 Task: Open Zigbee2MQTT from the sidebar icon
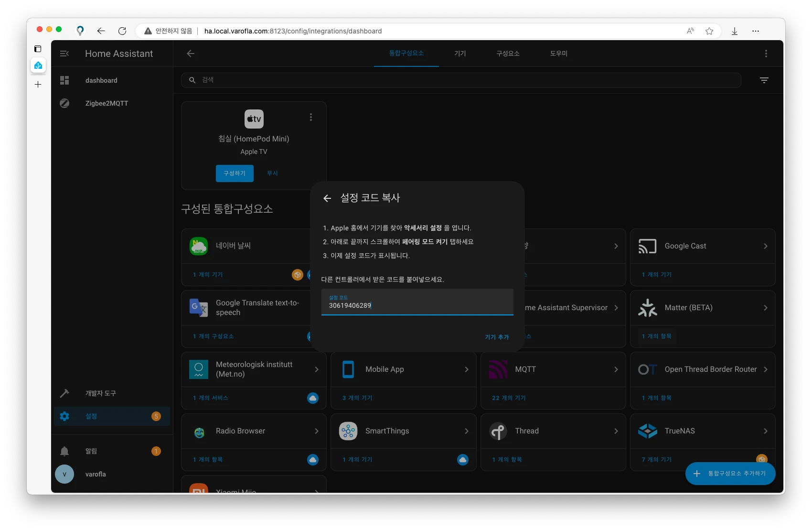pos(64,103)
